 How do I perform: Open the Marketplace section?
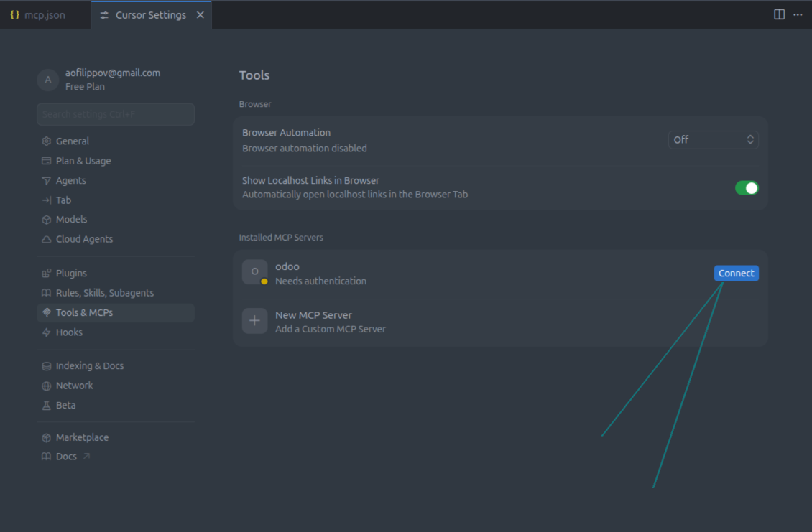click(x=83, y=437)
